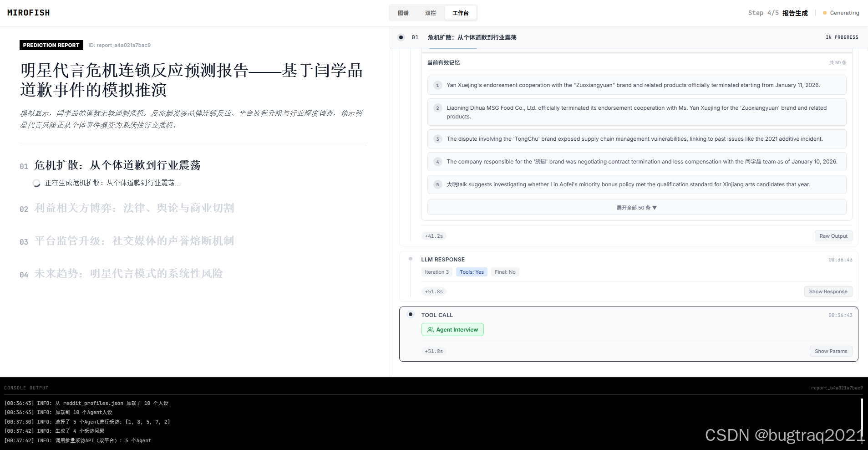Image resolution: width=868 pixels, height=450 pixels.
Task: Expand all 50 memories with 展开全部
Action: [x=637, y=208]
